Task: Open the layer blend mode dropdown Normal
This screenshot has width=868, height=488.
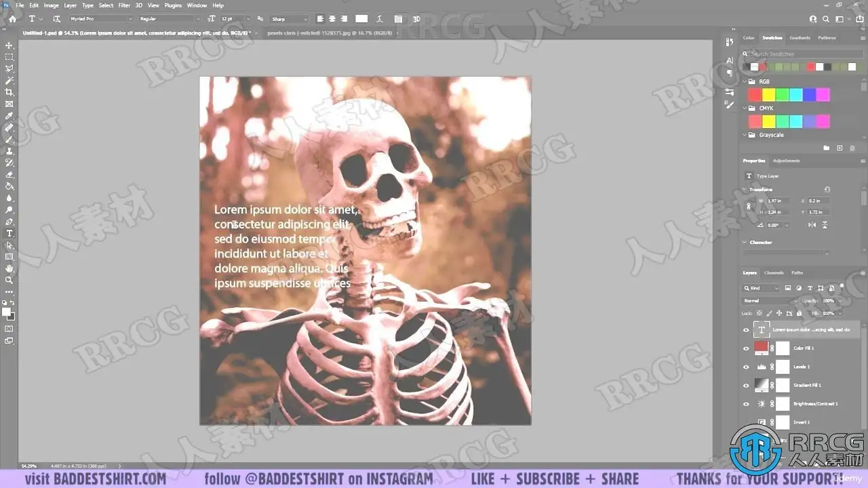Action: tap(770, 301)
